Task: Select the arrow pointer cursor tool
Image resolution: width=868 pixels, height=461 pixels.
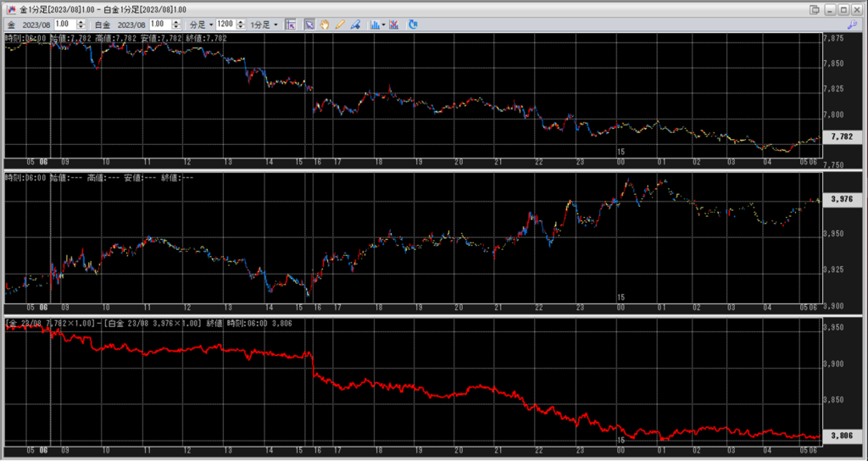Action: pyautogui.click(x=310, y=25)
